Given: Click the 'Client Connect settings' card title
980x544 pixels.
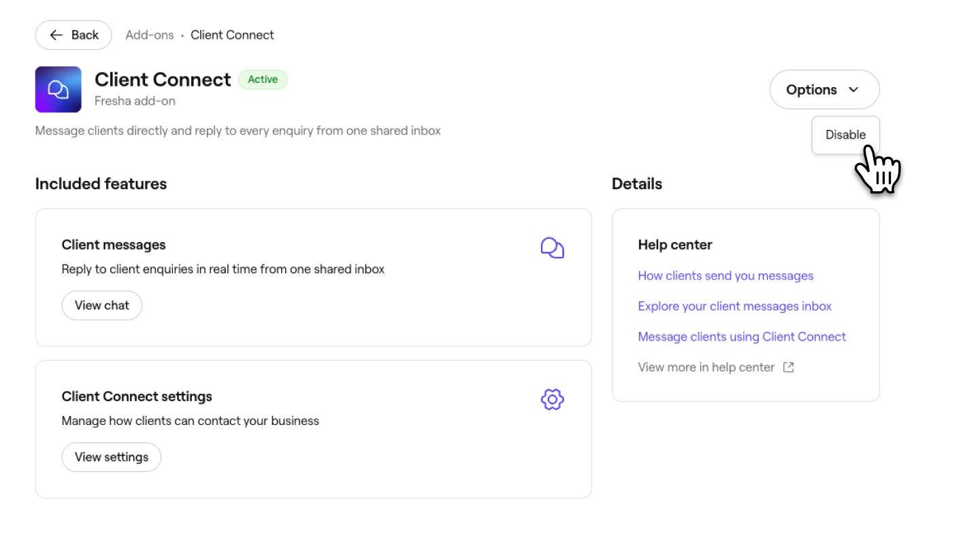Looking at the screenshot, I should pyautogui.click(x=137, y=396).
